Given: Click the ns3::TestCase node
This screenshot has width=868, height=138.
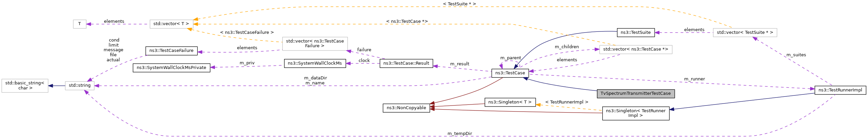Looking at the screenshot, I should [x=510, y=73].
